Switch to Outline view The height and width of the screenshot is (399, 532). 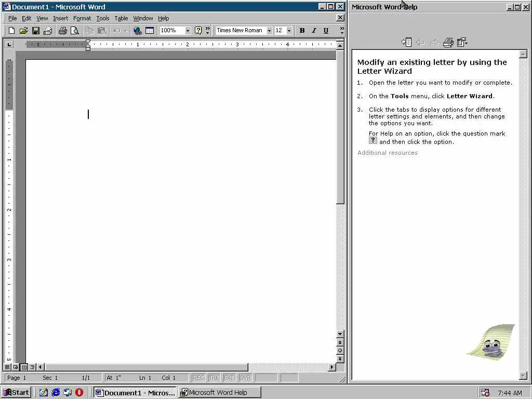tap(32, 367)
